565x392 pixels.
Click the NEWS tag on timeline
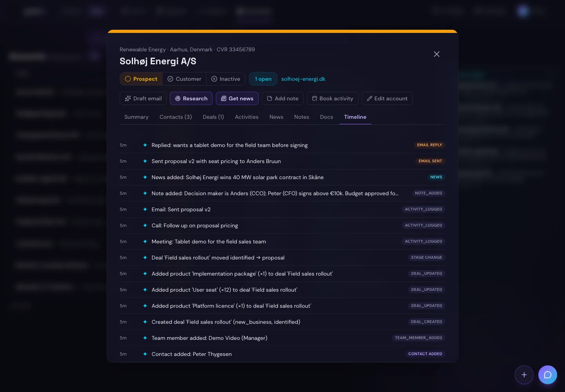(x=436, y=177)
